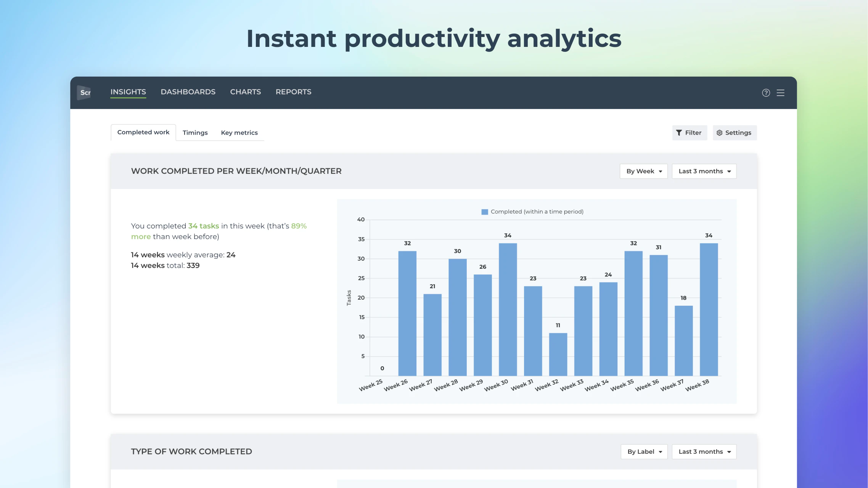The image size is (868, 488).
Task: Click the Scr app logo icon
Action: pos(84,93)
